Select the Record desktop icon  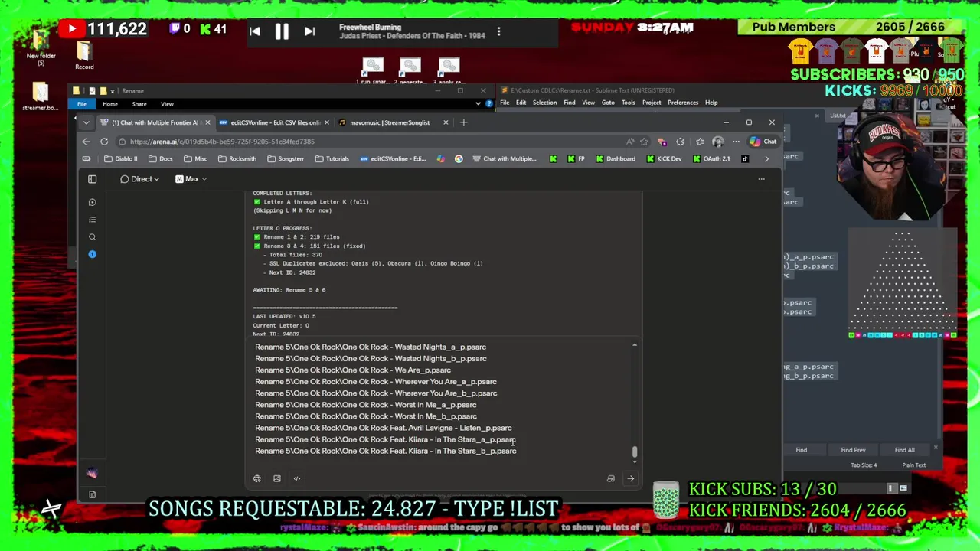[84, 56]
